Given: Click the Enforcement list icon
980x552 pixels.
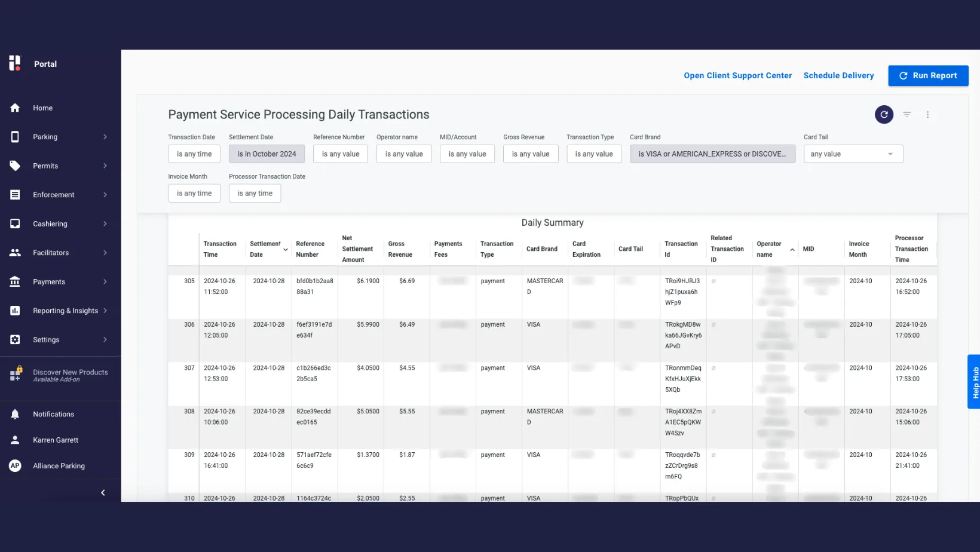Looking at the screenshot, I should [x=15, y=195].
